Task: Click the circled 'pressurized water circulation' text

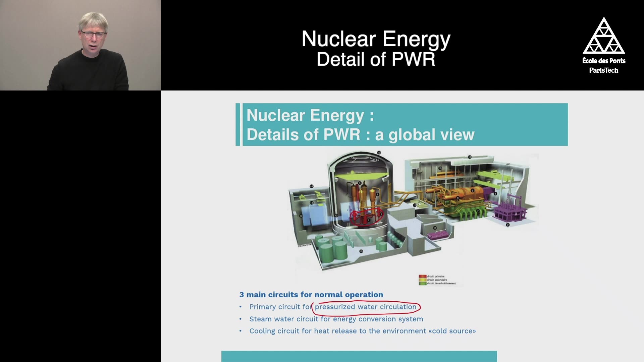Action: (x=365, y=307)
